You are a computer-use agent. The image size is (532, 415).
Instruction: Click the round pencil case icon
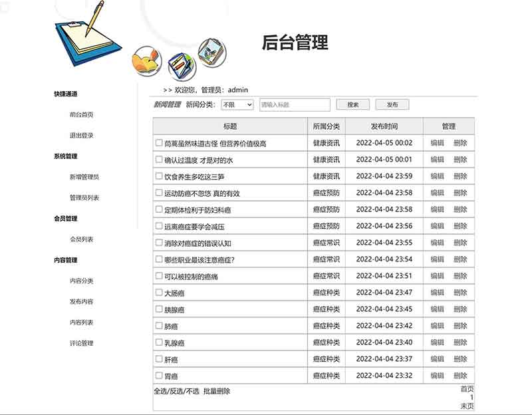tap(180, 64)
